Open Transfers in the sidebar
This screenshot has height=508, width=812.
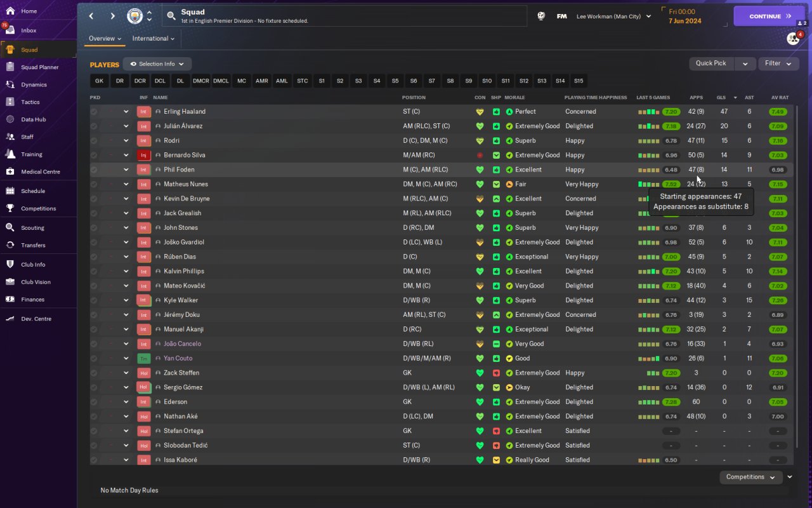point(33,245)
